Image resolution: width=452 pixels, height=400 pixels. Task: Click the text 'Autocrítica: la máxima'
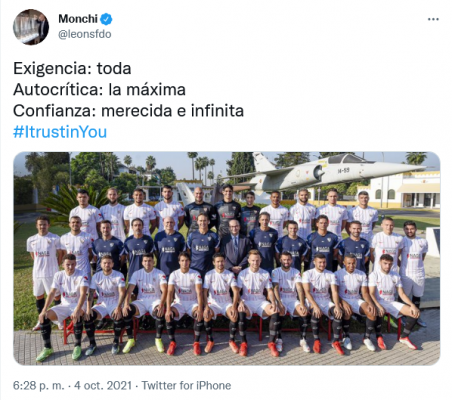click(x=99, y=90)
